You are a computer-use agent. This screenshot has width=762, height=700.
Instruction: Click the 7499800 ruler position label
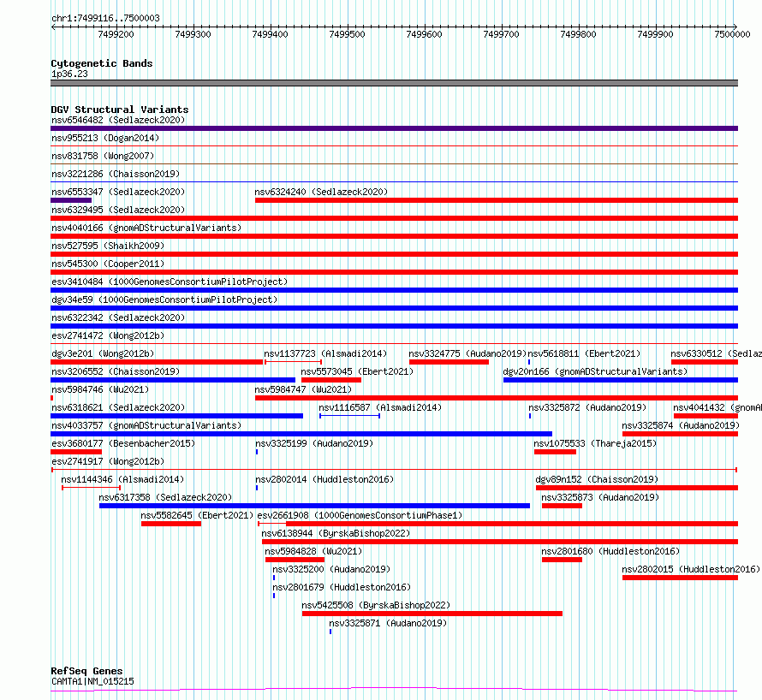point(578,34)
